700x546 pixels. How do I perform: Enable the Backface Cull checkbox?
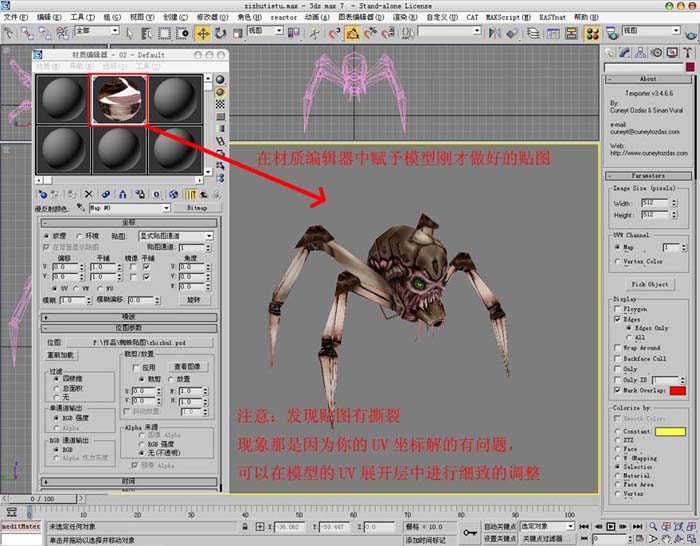pos(617,358)
